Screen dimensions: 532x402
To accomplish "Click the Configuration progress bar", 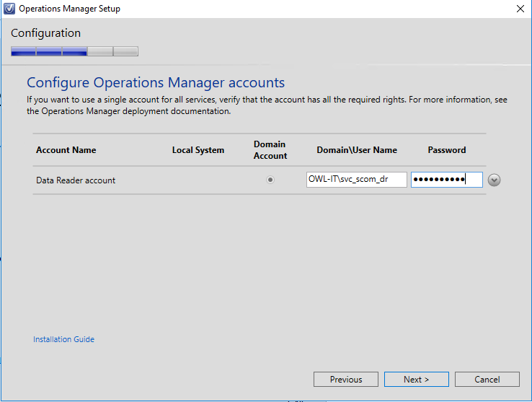I will coord(74,51).
